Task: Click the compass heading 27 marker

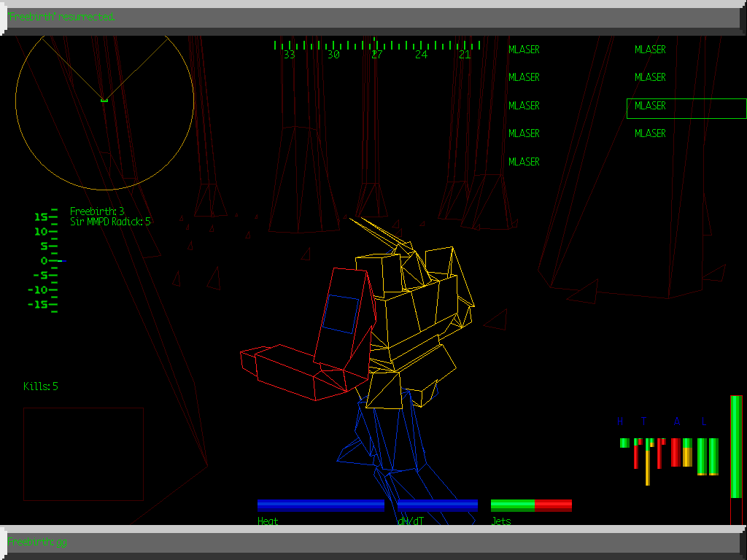Action: click(376, 53)
